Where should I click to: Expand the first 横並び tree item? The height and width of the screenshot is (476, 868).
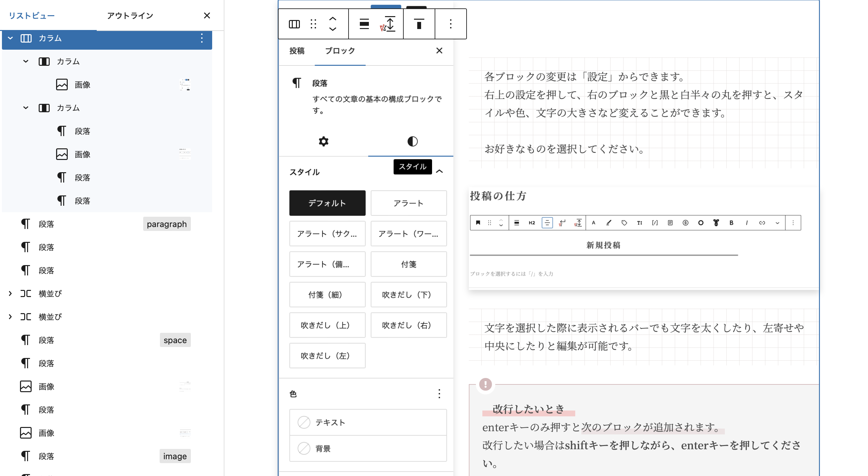click(10, 293)
